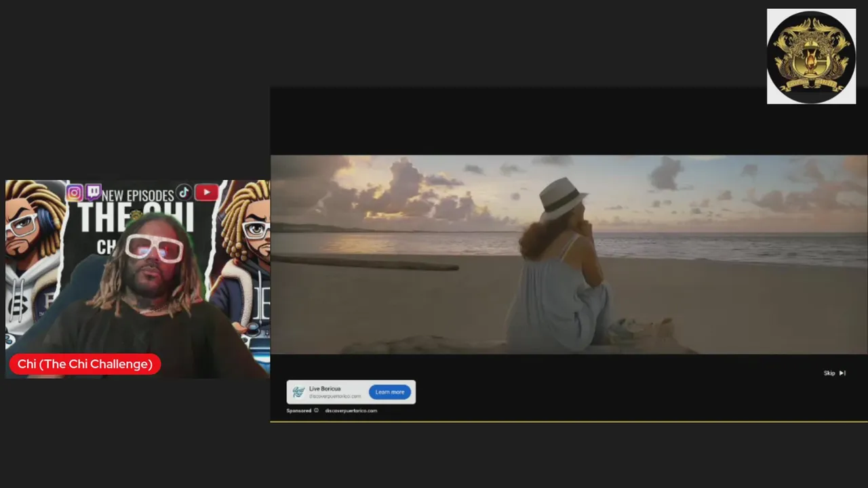Click the Twitch icon on webcam banner
868x488 pixels.
click(x=93, y=192)
